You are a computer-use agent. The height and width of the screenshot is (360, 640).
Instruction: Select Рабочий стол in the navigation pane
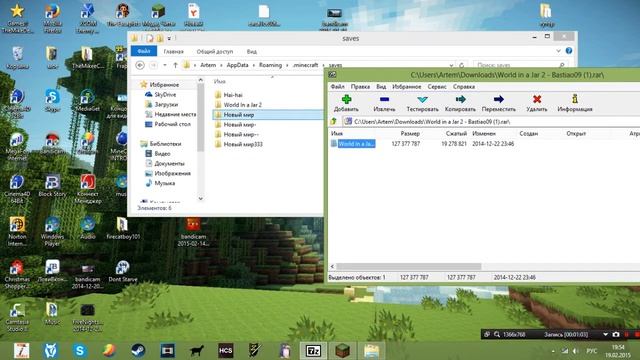click(x=172, y=124)
